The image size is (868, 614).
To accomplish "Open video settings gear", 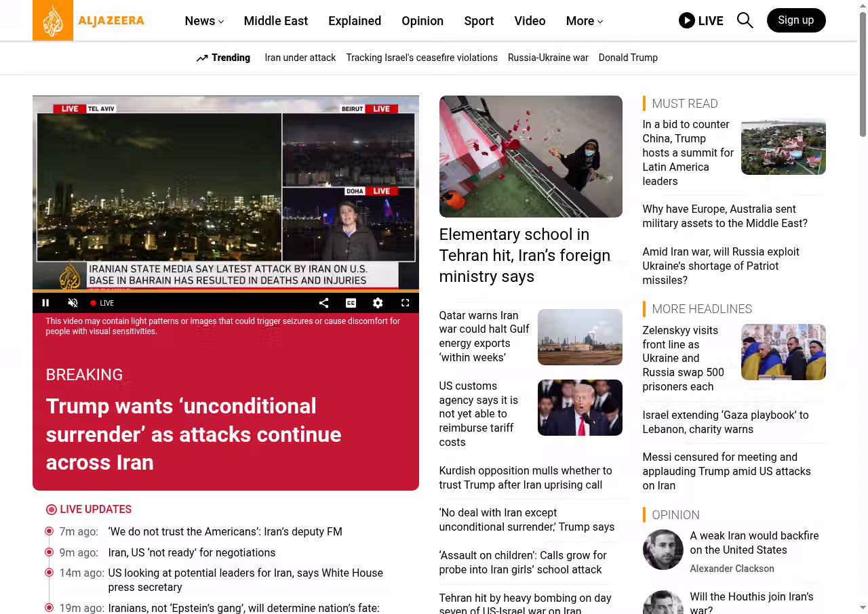I will click(x=378, y=303).
